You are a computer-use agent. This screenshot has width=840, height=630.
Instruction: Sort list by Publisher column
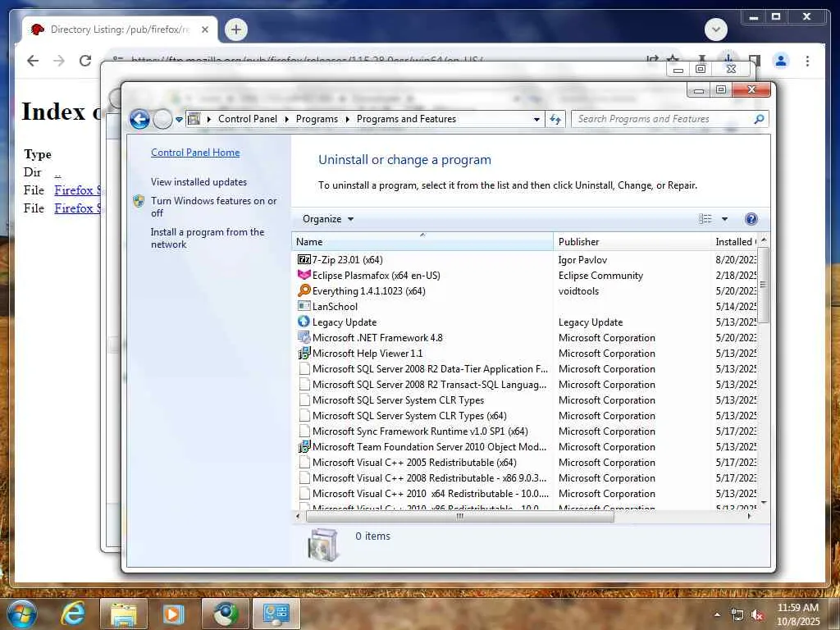click(x=632, y=242)
